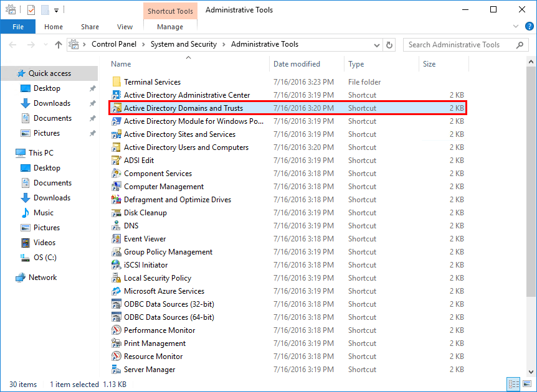537x392 pixels.
Task: Open Videos under This PC
Action: (44, 243)
